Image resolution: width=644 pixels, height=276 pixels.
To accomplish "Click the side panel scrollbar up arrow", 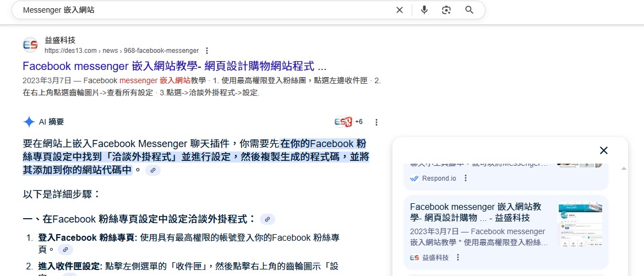I will 624,169.
